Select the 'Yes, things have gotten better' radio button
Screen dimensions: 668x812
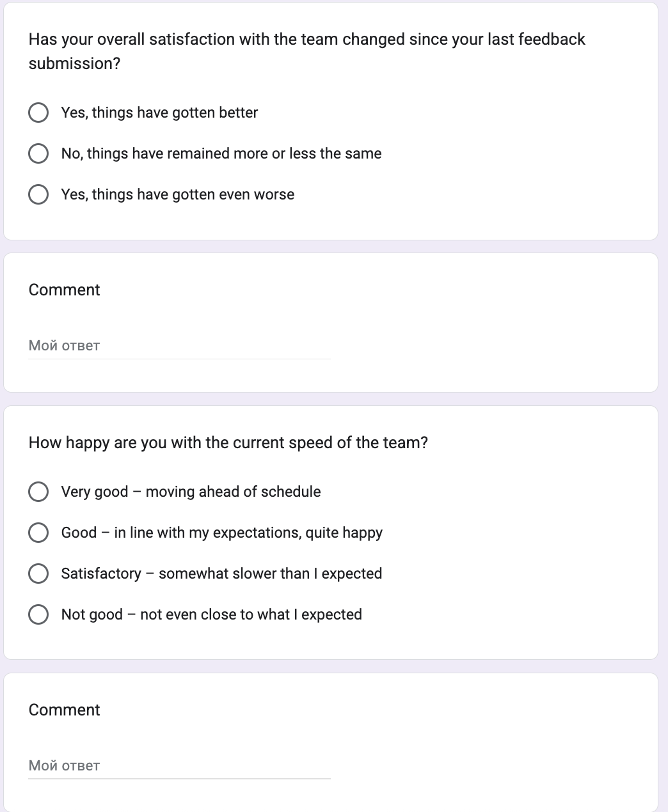pyautogui.click(x=38, y=113)
